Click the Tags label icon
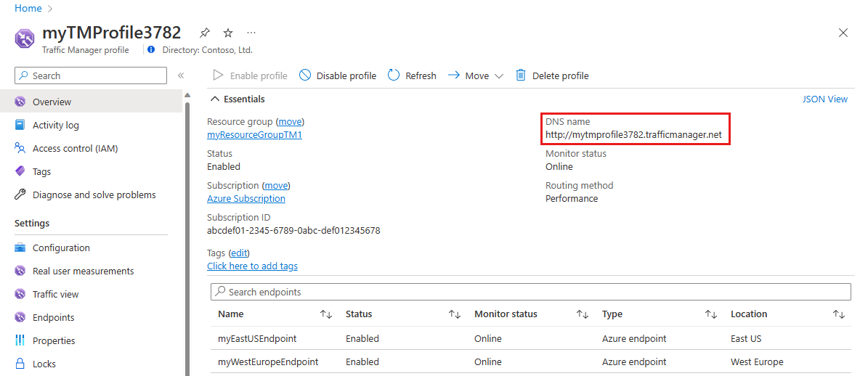Viewport: 868px width, 376px height. [20, 171]
